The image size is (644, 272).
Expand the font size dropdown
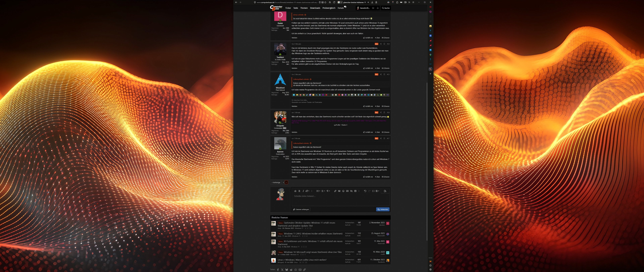tap(308, 191)
